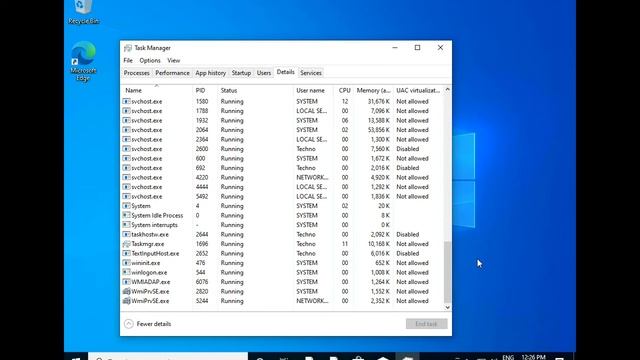Switch to the Services tab
Image resolution: width=640 pixels, height=360 pixels.
click(x=311, y=73)
